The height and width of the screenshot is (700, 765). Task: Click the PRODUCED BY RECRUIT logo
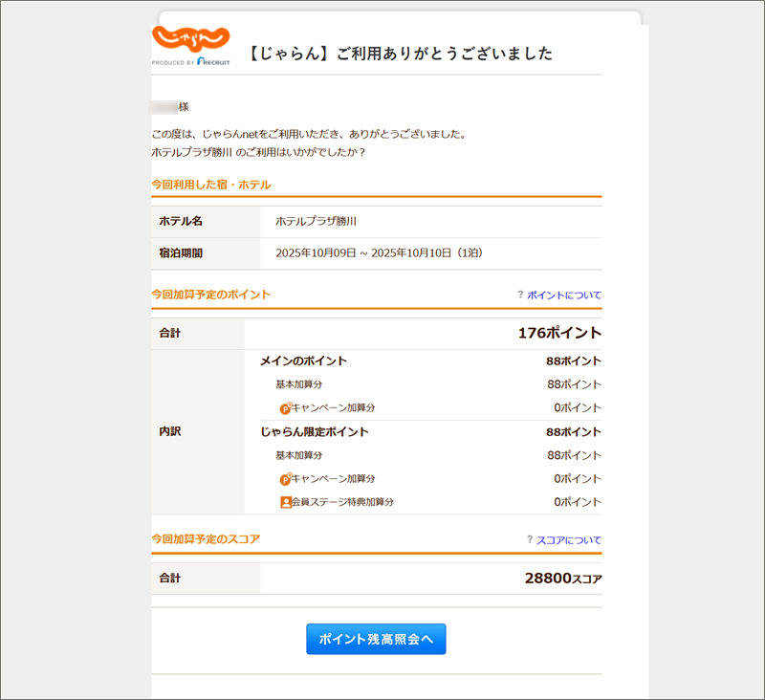point(190,62)
